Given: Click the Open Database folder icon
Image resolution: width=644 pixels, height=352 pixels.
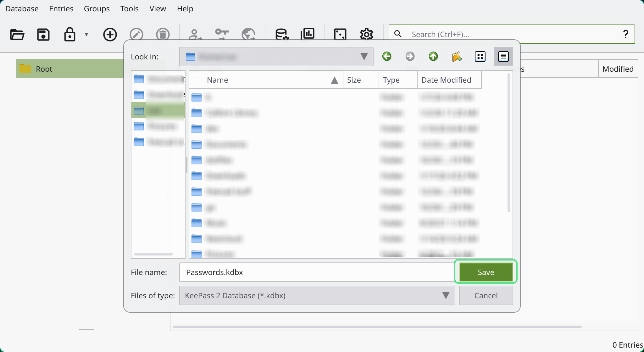Looking at the screenshot, I should pyautogui.click(x=17, y=34).
